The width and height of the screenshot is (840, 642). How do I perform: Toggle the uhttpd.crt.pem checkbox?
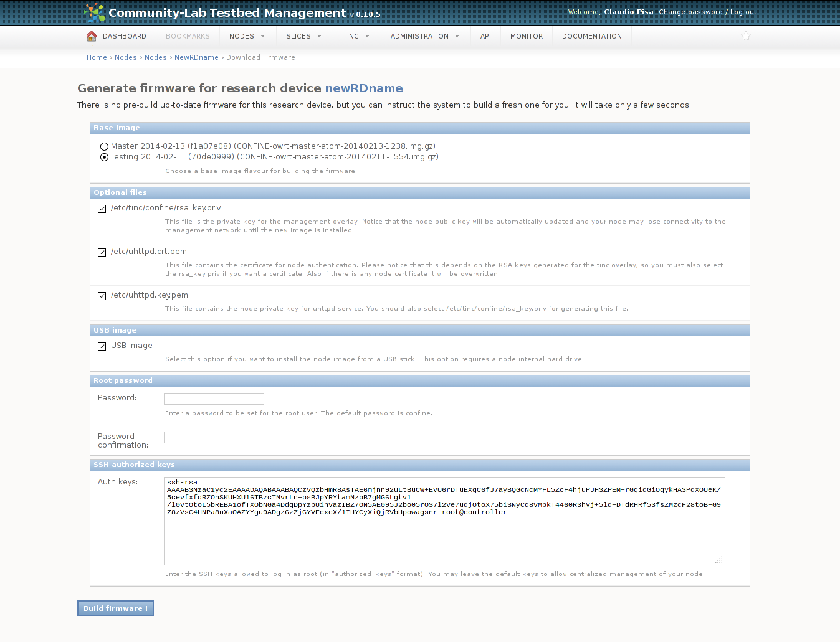(102, 252)
